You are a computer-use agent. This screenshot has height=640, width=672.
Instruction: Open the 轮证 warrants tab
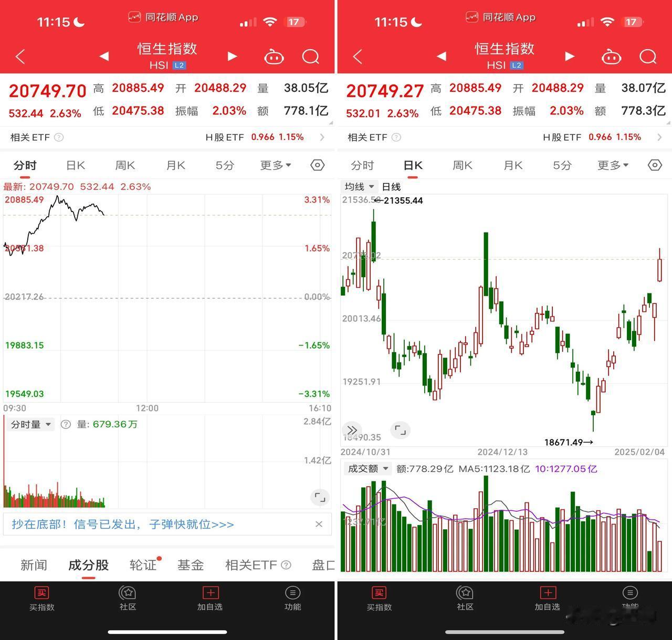click(143, 565)
